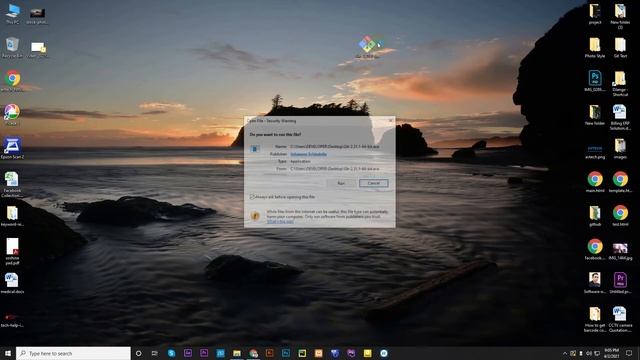Click the taskbar search box
The image size is (640, 360).
click(x=73, y=353)
